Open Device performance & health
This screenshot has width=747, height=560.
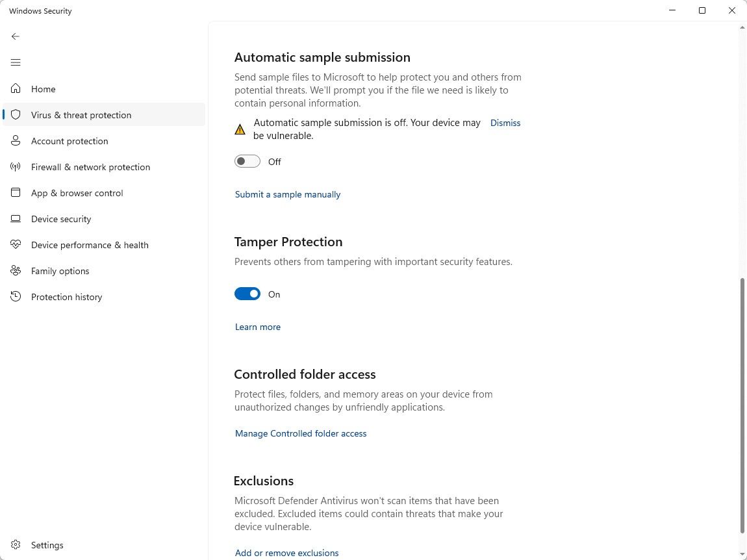click(x=104, y=245)
